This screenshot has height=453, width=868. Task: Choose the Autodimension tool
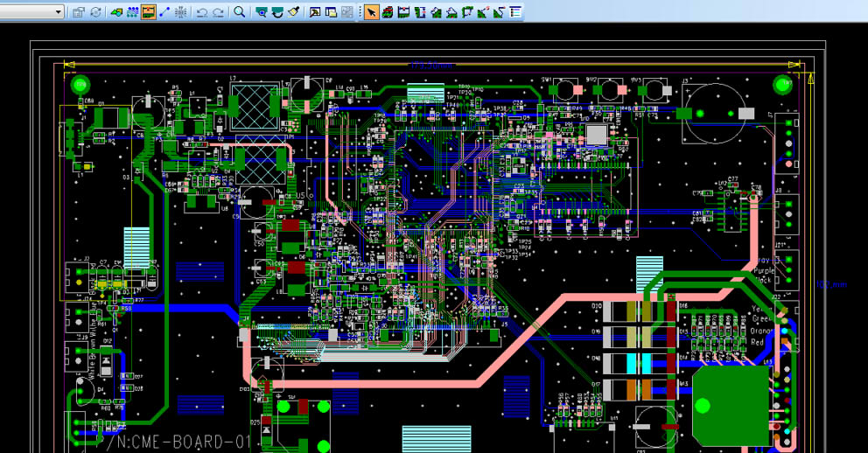point(388,12)
